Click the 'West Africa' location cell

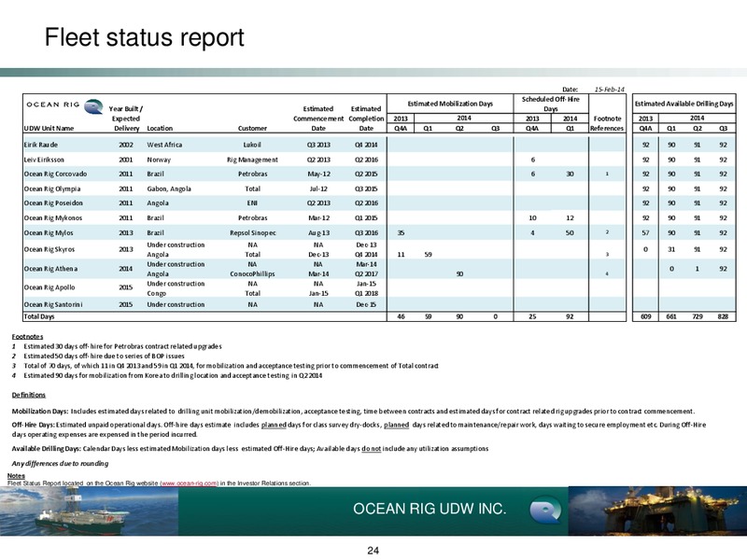pos(164,145)
